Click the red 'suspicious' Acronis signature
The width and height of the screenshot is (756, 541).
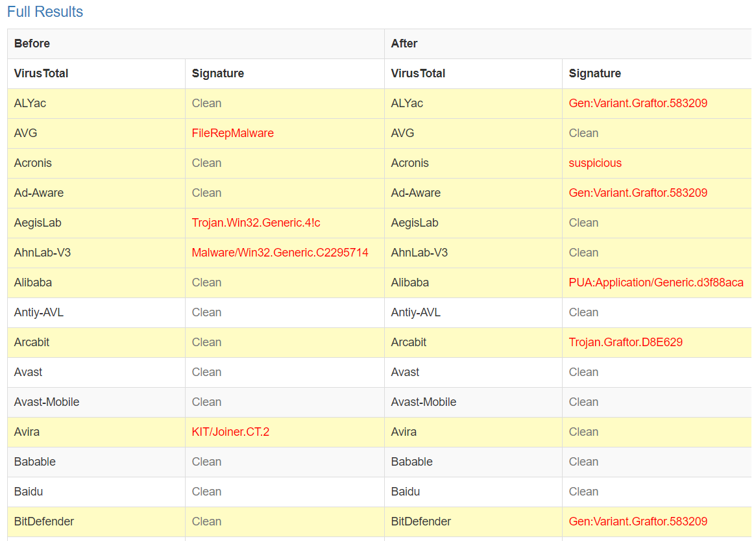point(594,163)
